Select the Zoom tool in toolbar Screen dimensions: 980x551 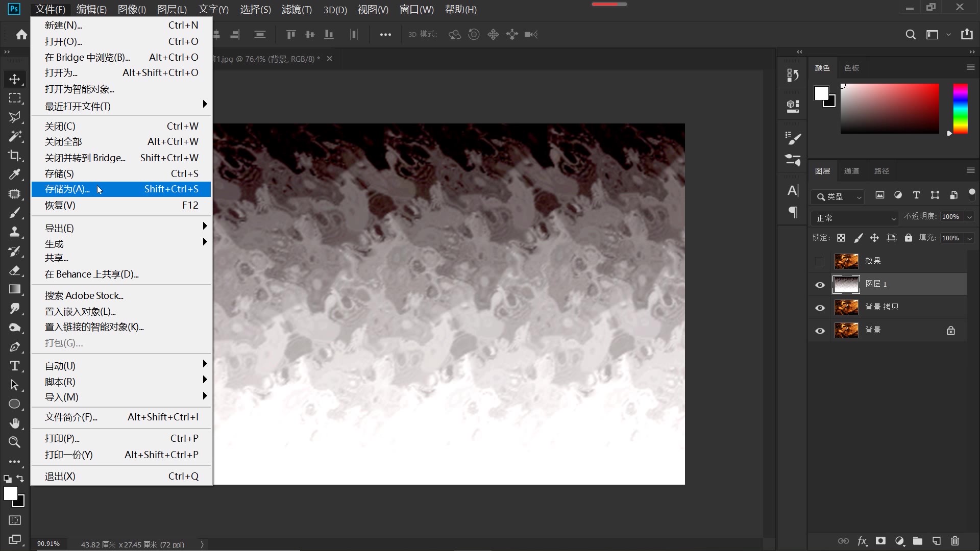[14, 442]
